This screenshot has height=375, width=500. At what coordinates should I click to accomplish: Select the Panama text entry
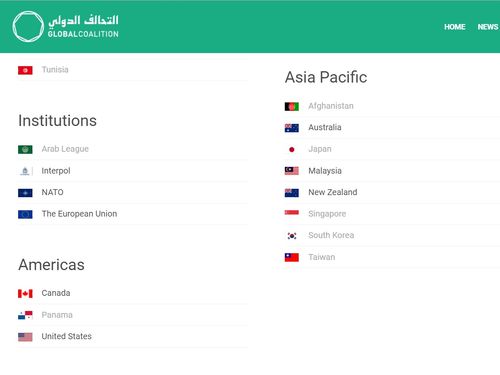coord(57,315)
